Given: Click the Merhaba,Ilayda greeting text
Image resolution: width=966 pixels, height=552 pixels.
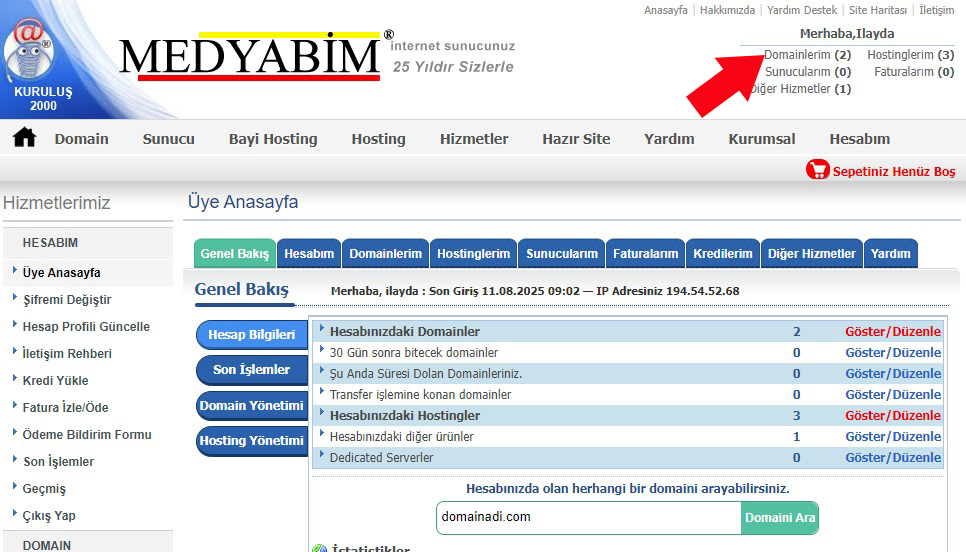Looking at the screenshot, I should click(x=847, y=33).
